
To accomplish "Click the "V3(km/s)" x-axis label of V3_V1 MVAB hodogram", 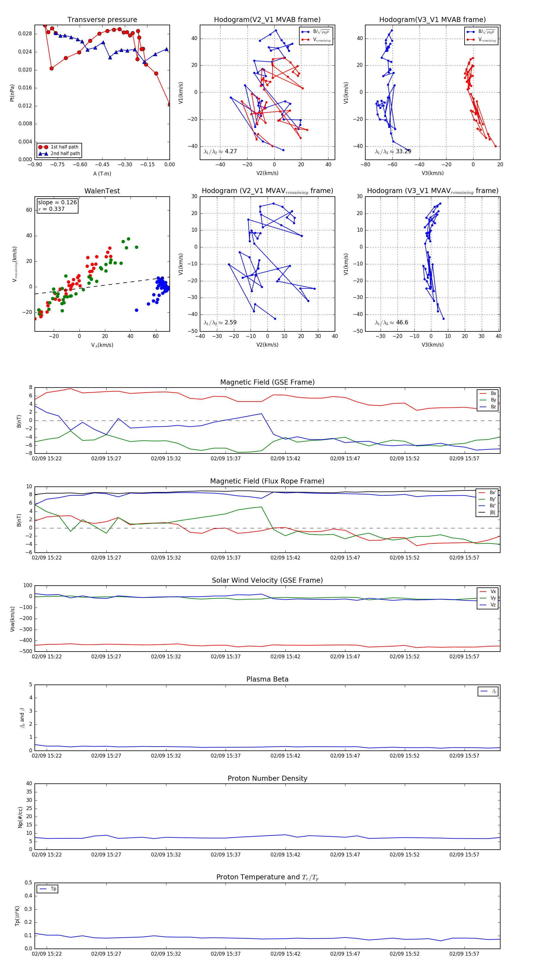I will tap(432, 173).
